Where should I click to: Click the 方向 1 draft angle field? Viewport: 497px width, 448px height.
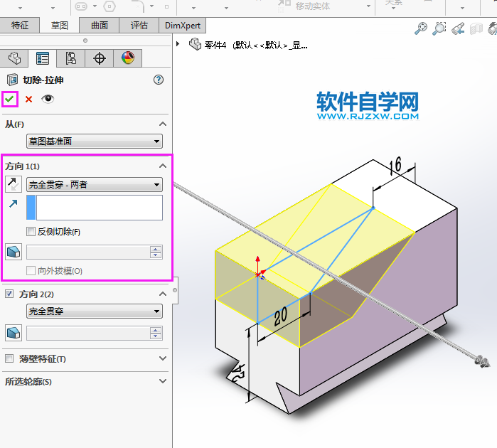[87, 252]
